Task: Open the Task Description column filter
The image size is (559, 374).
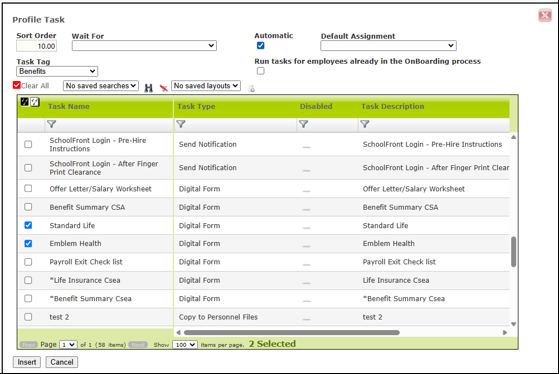Action: tap(365, 124)
